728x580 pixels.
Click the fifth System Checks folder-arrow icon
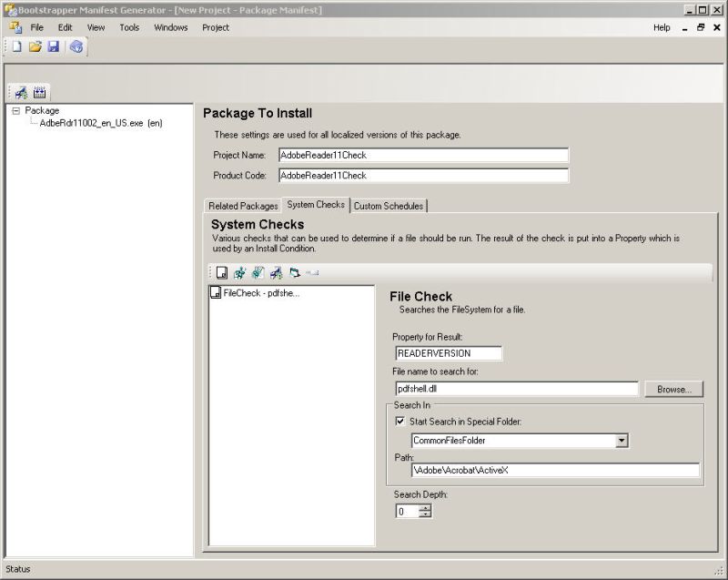[x=294, y=272]
